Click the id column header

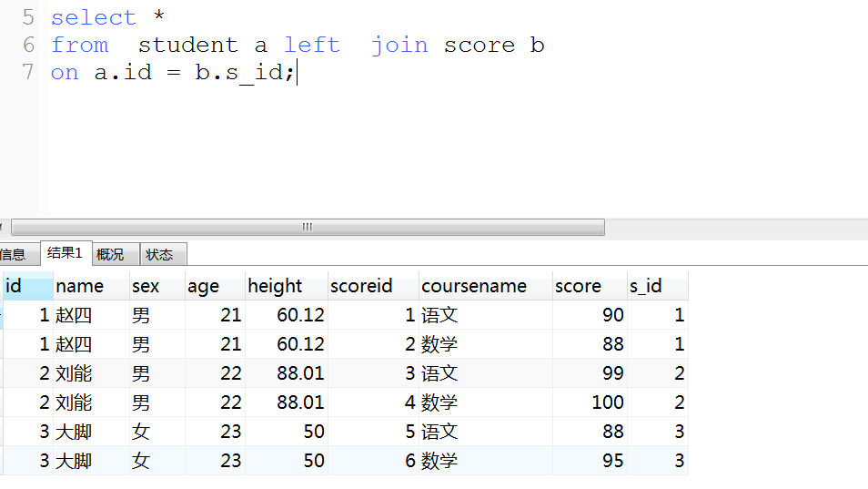coord(27,286)
